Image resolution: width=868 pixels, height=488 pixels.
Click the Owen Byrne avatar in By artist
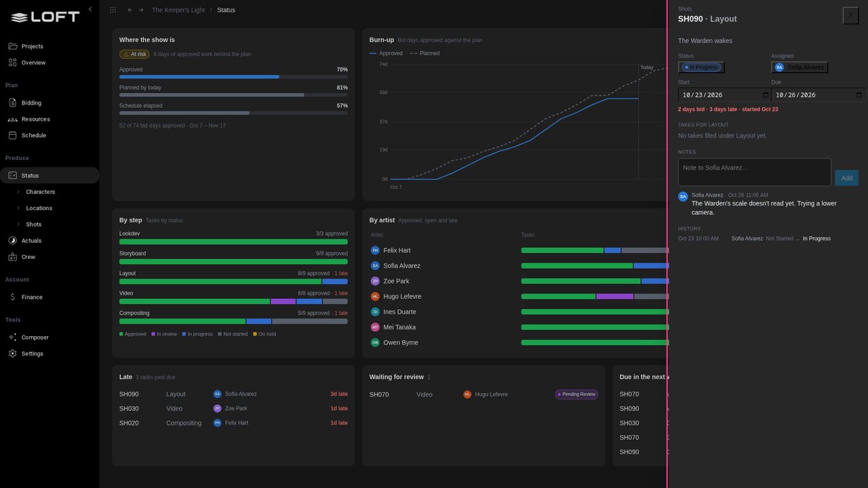click(x=375, y=342)
